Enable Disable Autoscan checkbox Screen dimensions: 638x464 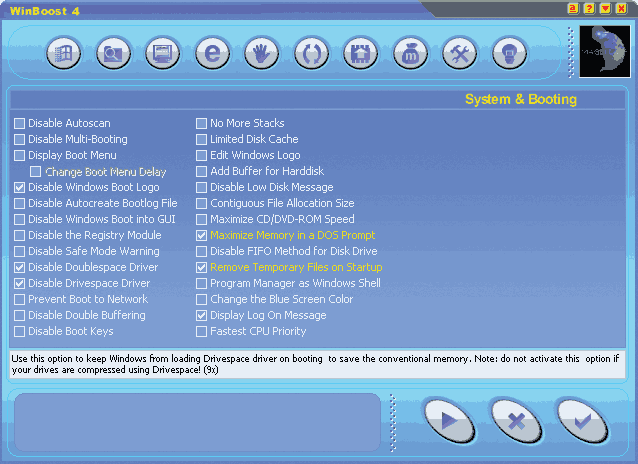(20, 124)
